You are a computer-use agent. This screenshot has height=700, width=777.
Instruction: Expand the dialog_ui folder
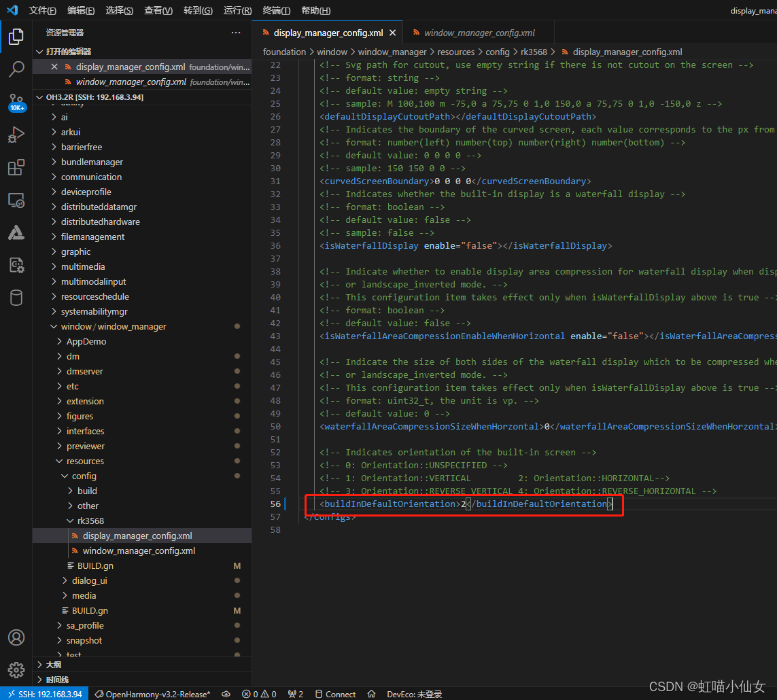[141, 580]
